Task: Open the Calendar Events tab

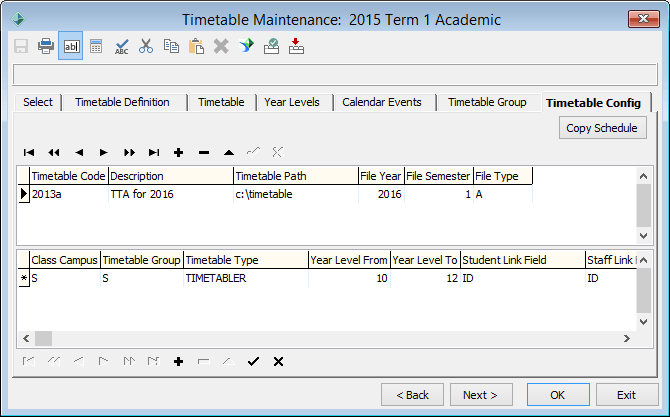Action: click(x=382, y=103)
